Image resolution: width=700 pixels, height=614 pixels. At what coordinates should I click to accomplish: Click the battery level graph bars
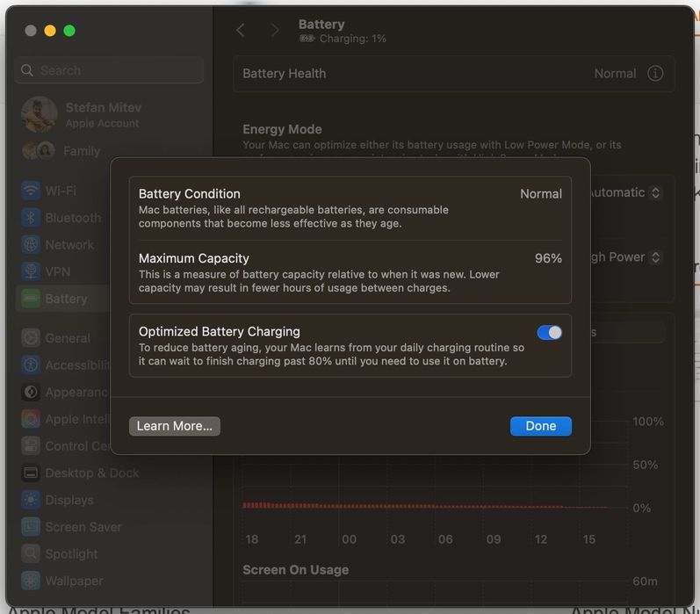pos(424,506)
